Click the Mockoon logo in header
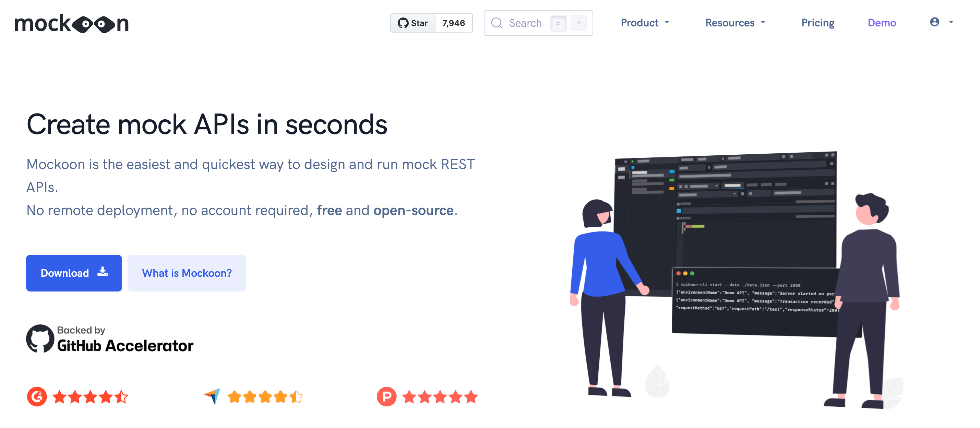This screenshot has width=980, height=428. [72, 24]
